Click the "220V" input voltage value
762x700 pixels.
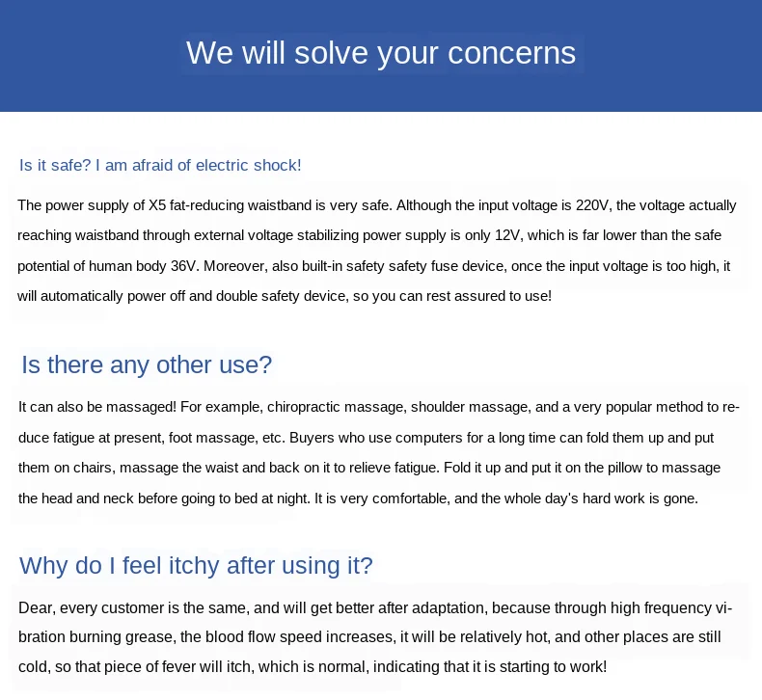pyautogui.click(x=593, y=205)
